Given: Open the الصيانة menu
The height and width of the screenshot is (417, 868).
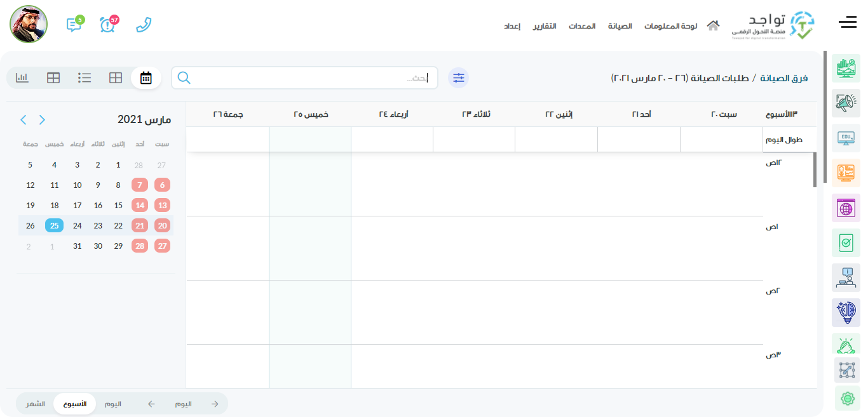Looking at the screenshot, I should pyautogui.click(x=620, y=26).
